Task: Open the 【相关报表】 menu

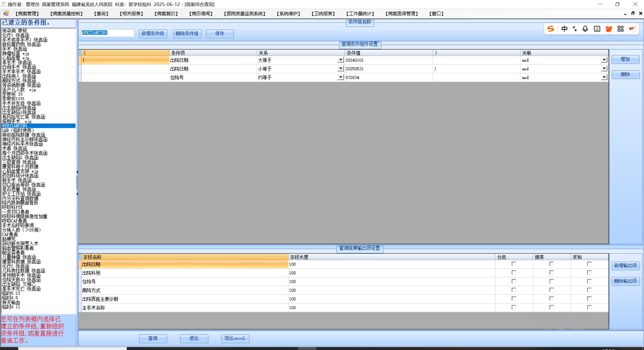Action: pos(131,14)
